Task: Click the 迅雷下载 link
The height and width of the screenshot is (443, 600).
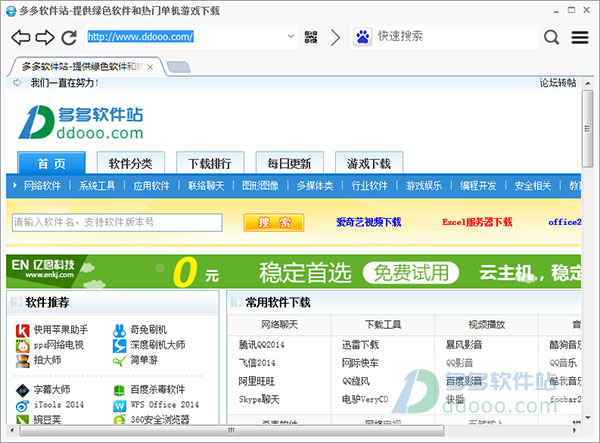Action: [x=360, y=345]
